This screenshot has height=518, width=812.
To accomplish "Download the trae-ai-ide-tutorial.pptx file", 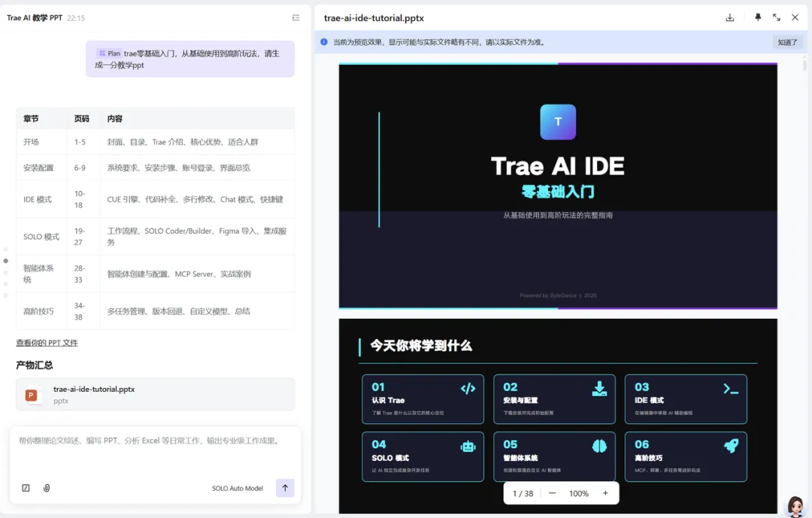I will (x=729, y=17).
